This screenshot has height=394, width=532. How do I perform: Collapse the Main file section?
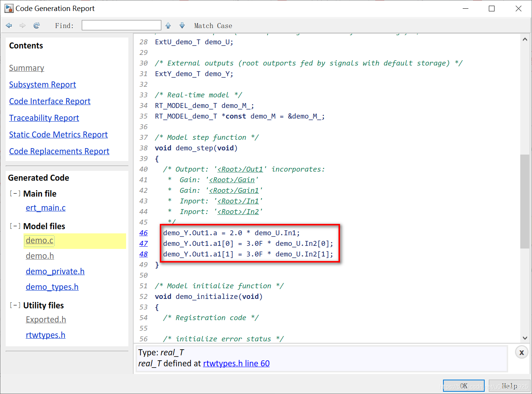pyautogui.click(x=15, y=194)
